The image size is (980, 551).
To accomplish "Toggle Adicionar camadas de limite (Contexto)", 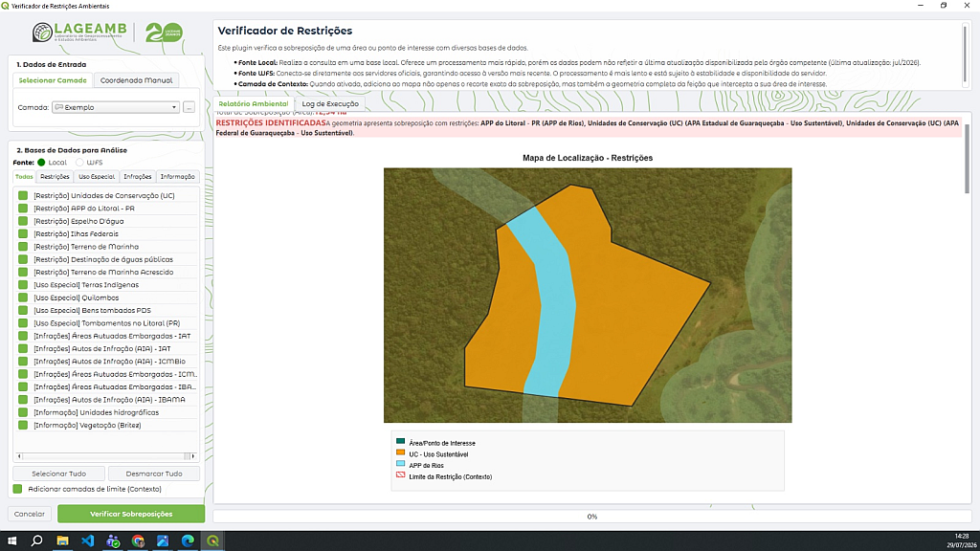I will 17,489.
